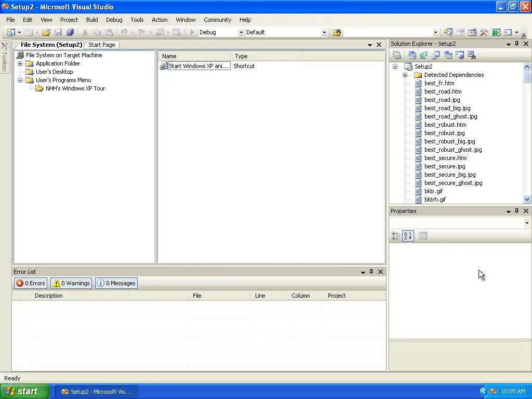Viewport: 532px width, 399px height.
Task: Expand the Detected Dependencies node
Action: (x=405, y=75)
